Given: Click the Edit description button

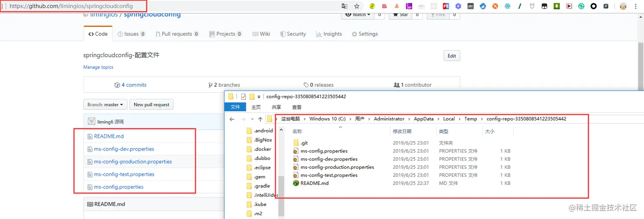Looking at the screenshot, I should tap(452, 56).
